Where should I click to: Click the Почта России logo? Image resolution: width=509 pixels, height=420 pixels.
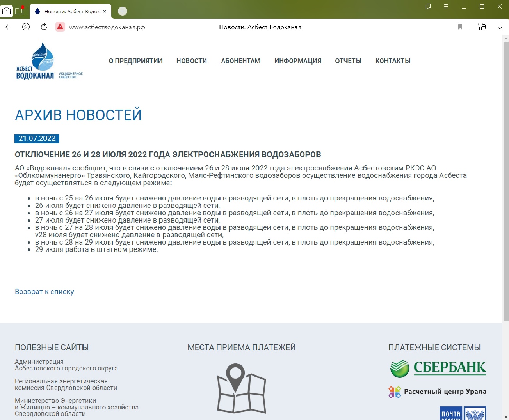(x=463, y=413)
